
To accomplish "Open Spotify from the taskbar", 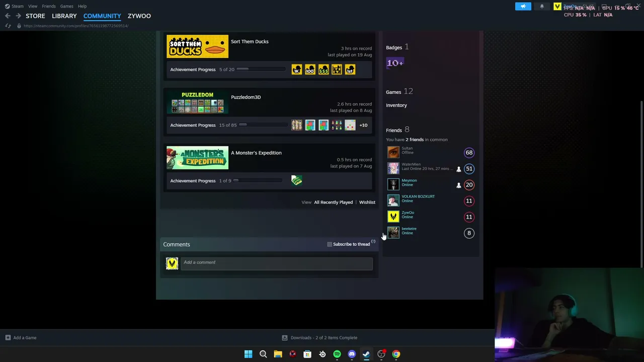I will [337, 354].
